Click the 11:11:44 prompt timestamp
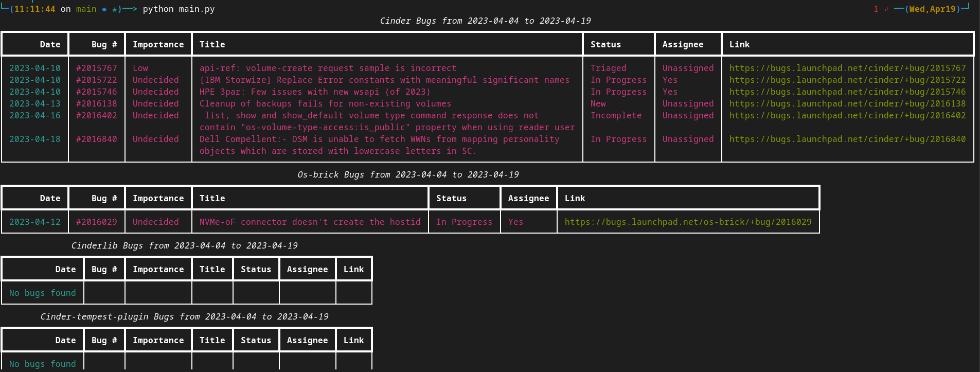Viewport: 980px width, 372px height. coord(34,9)
